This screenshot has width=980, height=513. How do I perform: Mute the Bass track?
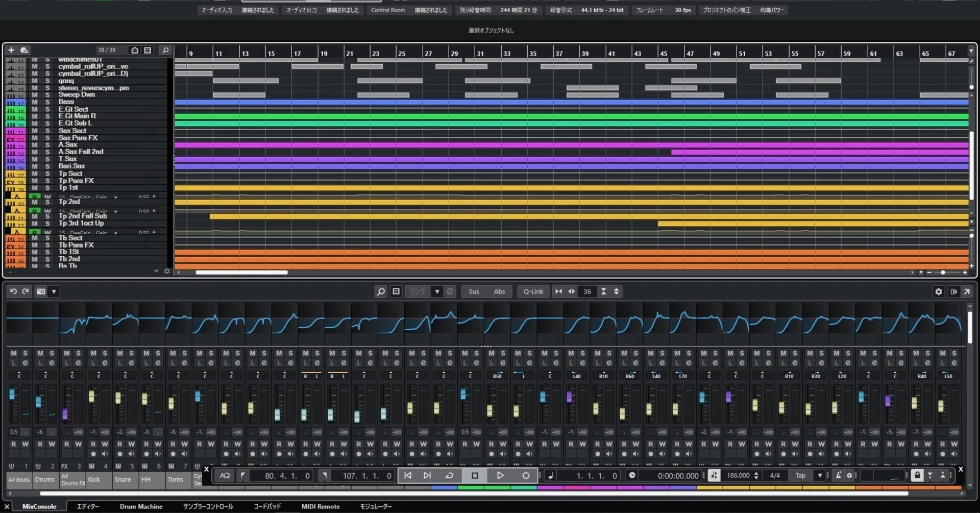click(x=34, y=102)
